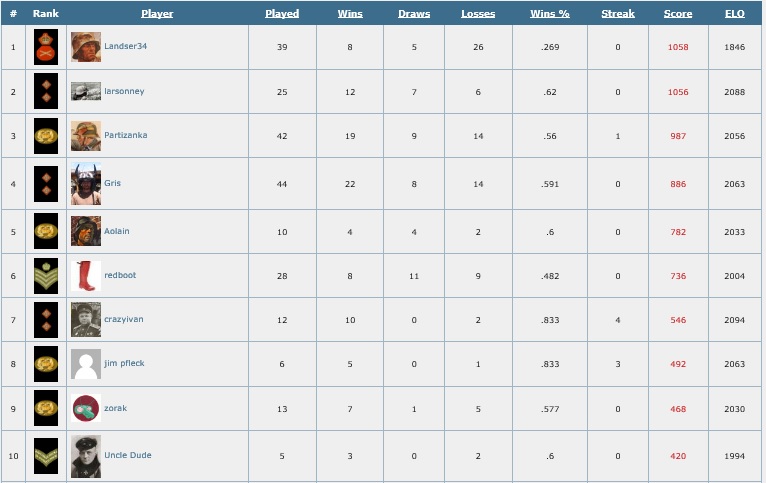Click redboot's sergeant chevron rank icon

pyautogui.click(x=46, y=276)
